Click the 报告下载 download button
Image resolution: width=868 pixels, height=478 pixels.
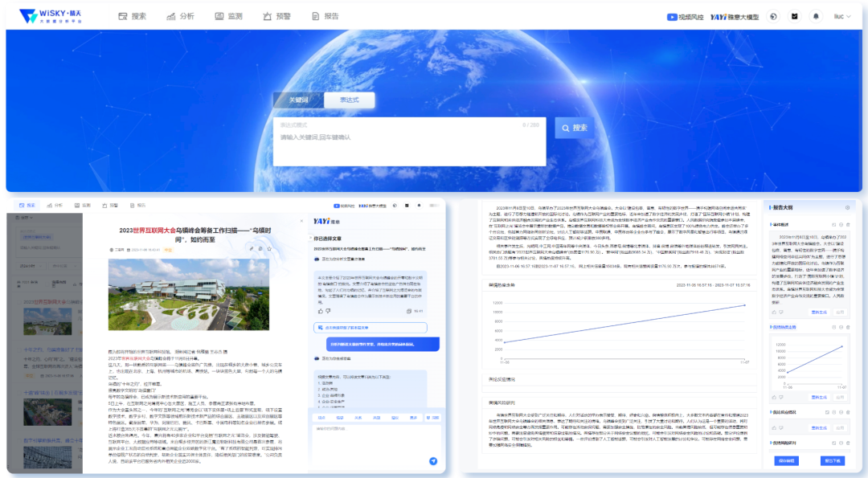pos(832,460)
